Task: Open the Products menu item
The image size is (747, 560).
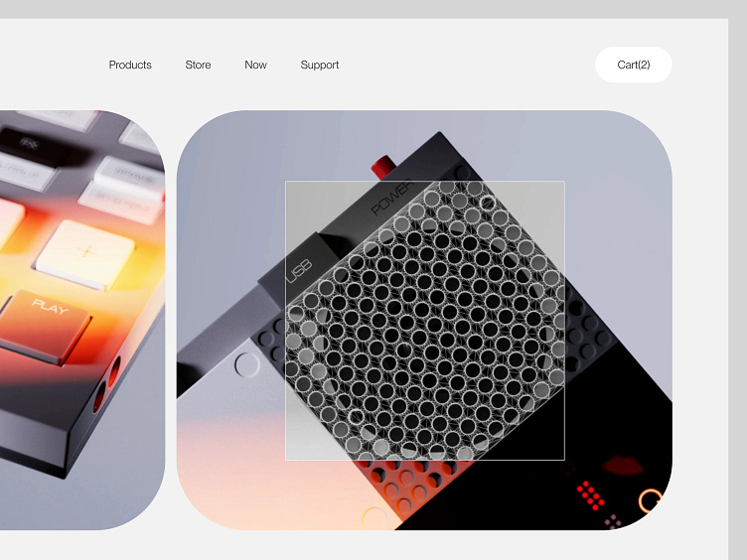Action: click(x=130, y=65)
